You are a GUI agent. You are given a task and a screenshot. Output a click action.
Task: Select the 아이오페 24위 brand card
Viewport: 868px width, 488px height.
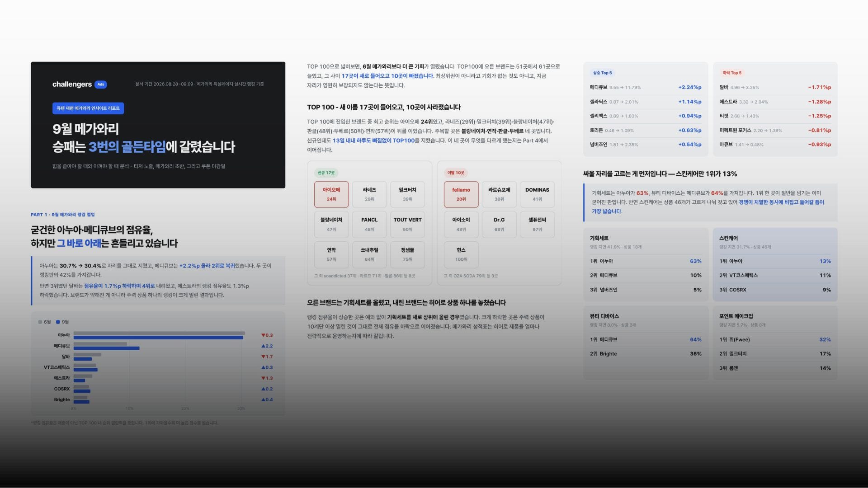331,194
